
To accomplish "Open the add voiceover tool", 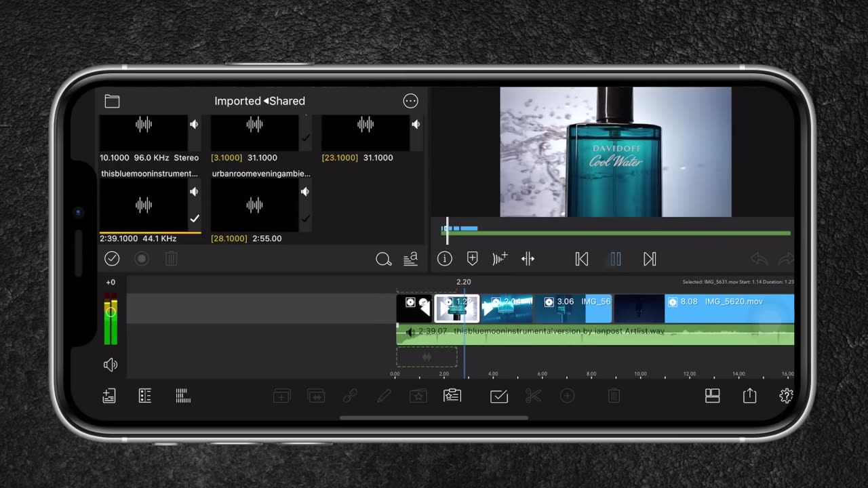I will 500,258.
